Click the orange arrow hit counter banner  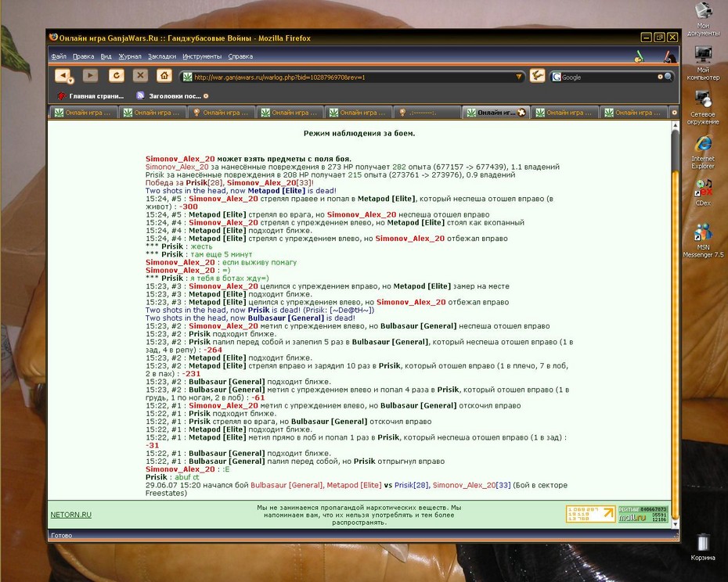coord(590,514)
